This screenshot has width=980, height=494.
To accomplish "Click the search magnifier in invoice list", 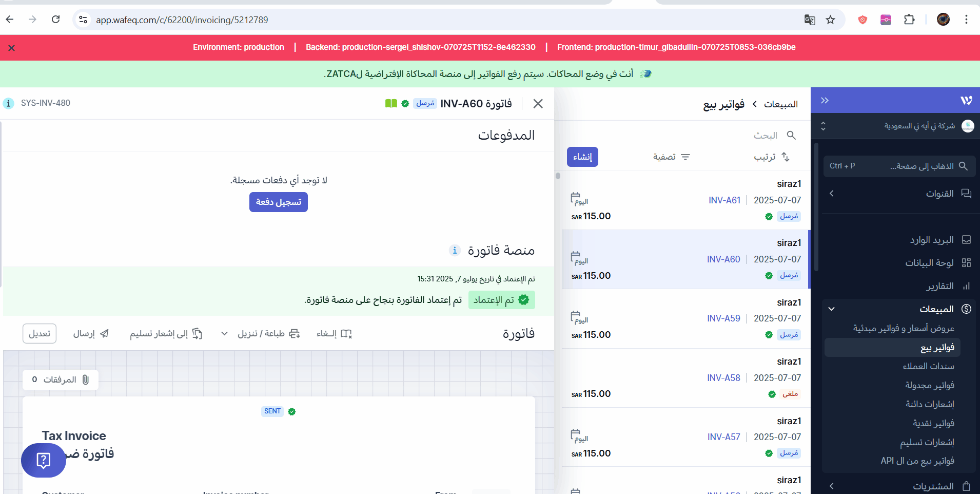I will pyautogui.click(x=791, y=135).
